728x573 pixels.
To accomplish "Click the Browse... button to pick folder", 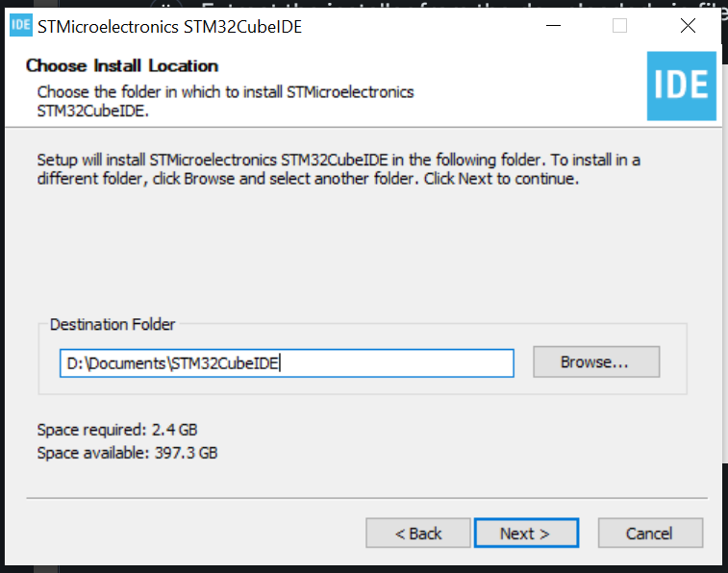I will (596, 361).
